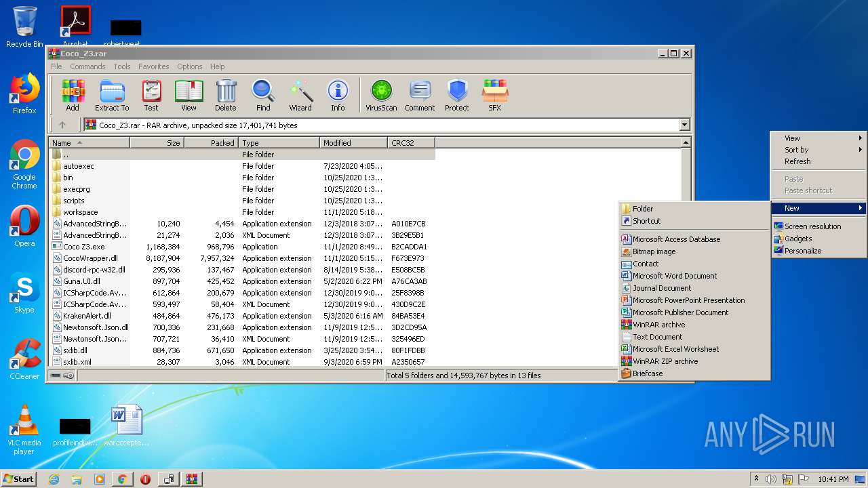This screenshot has width=868, height=488.
Task: Create new Microsoft Excel Worksheet
Action: [x=694, y=349]
